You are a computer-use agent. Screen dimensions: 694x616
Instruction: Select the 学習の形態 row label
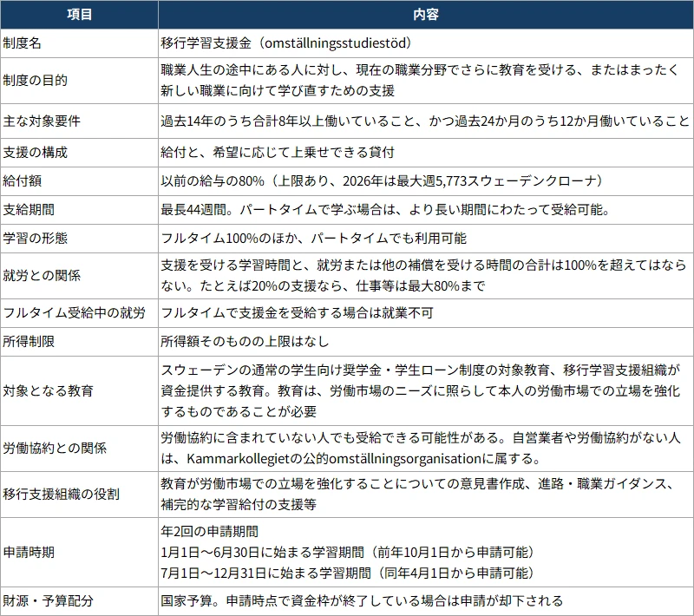79,239
